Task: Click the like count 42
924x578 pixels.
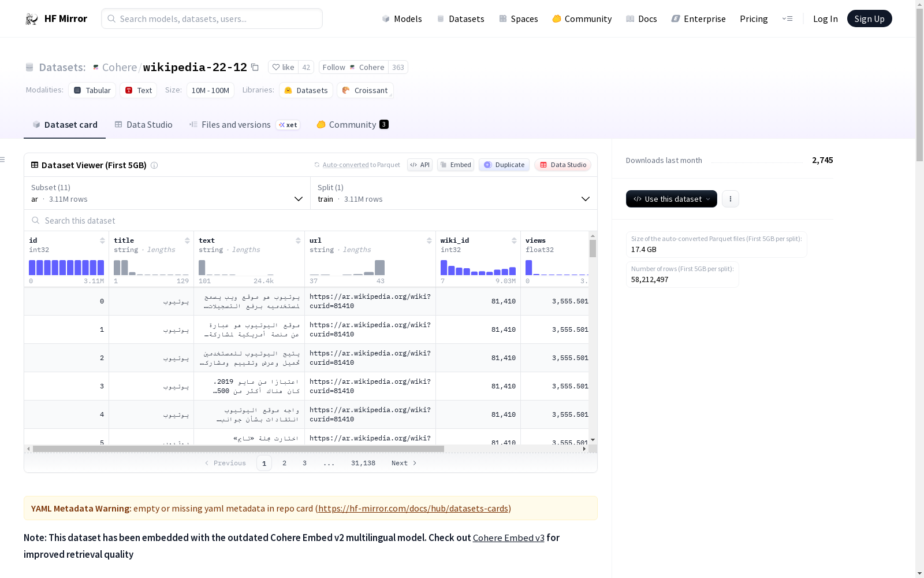Action: [306, 67]
